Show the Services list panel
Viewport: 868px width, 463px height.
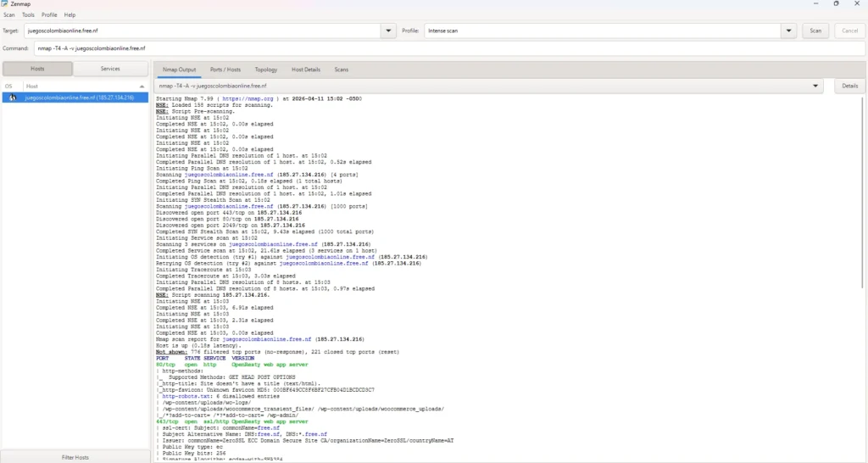coord(110,69)
